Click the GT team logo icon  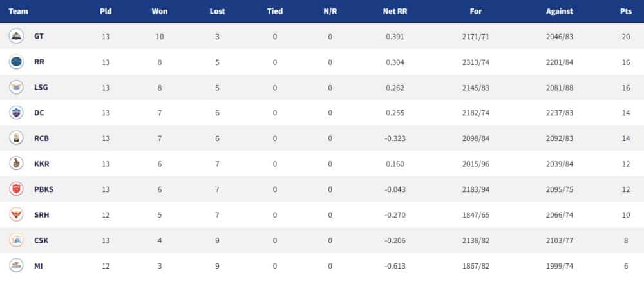17,36
